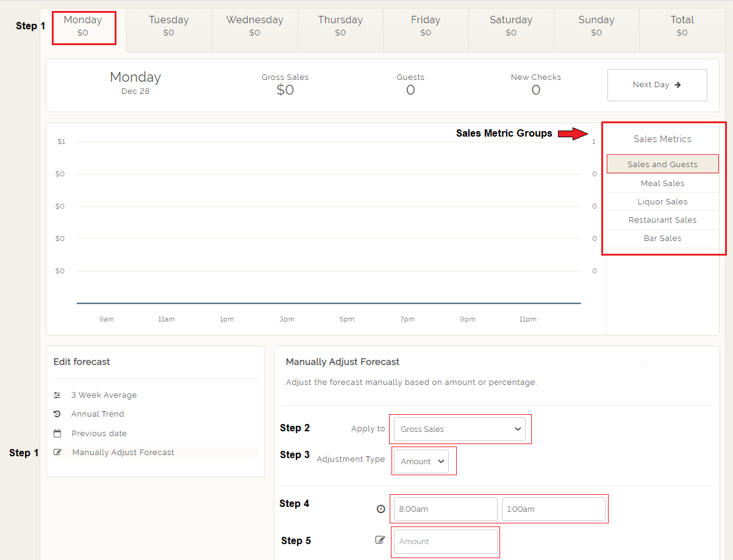Open the Adjustment Type dropdown

tap(421, 462)
